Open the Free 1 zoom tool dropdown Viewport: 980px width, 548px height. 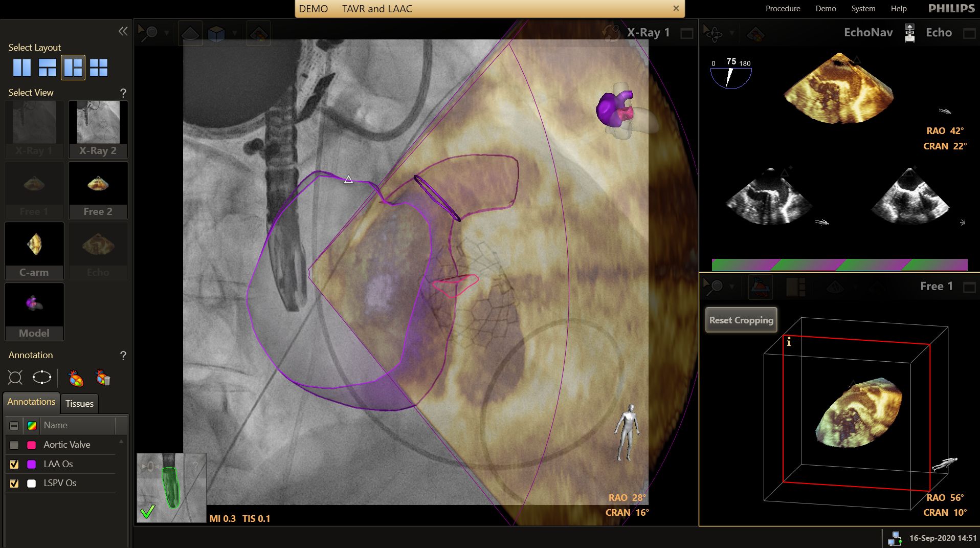point(732,287)
